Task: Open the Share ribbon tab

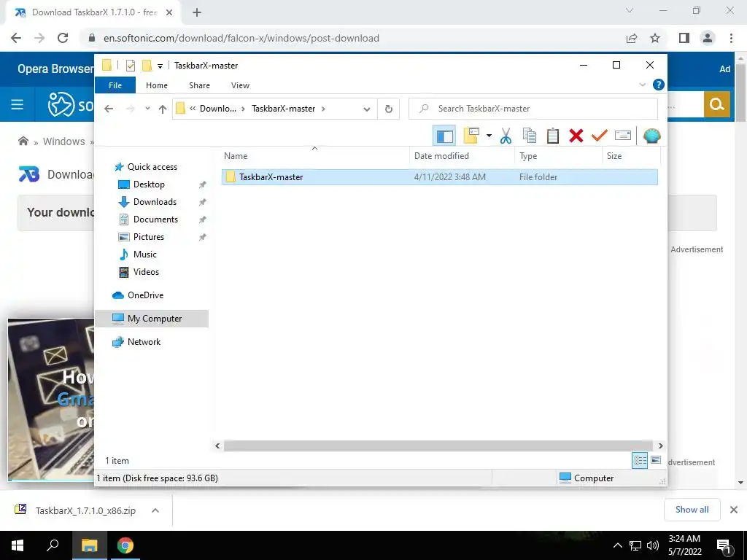Action: (x=199, y=85)
